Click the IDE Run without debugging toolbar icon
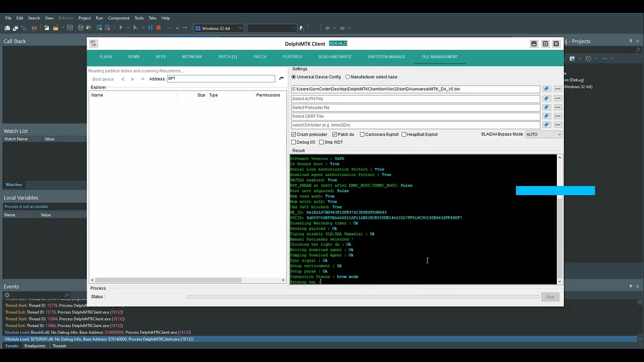644x362 pixels. 135,28
